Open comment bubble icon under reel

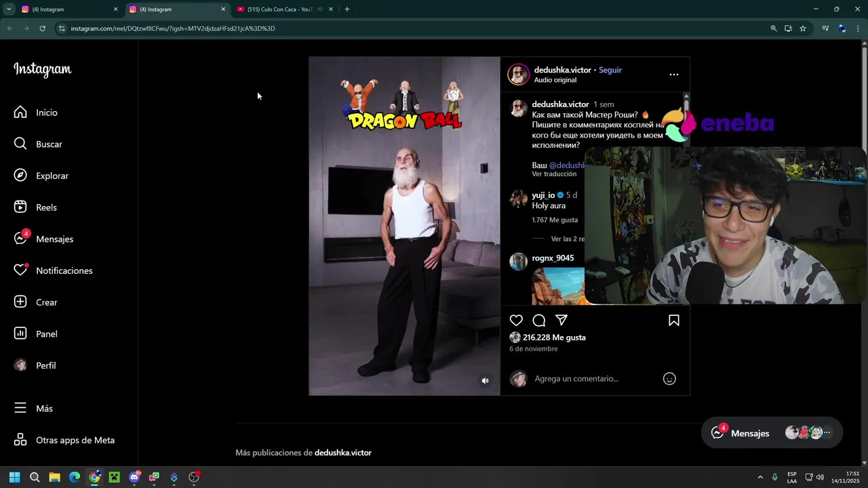539,320
